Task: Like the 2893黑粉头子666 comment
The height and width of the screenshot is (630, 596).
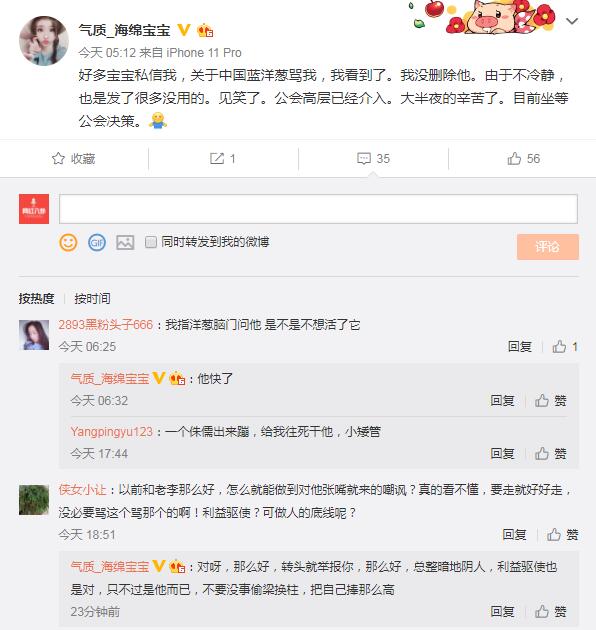Action: [x=559, y=346]
